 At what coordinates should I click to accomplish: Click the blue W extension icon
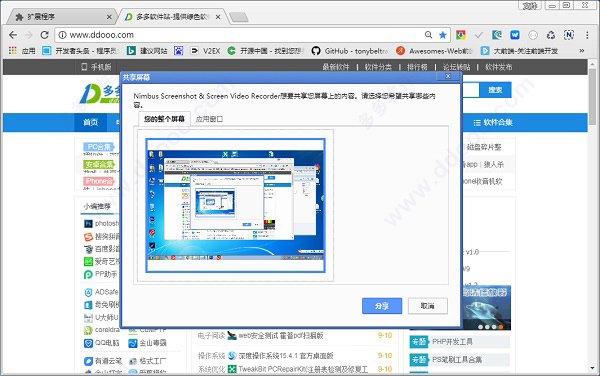coord(515,35)
